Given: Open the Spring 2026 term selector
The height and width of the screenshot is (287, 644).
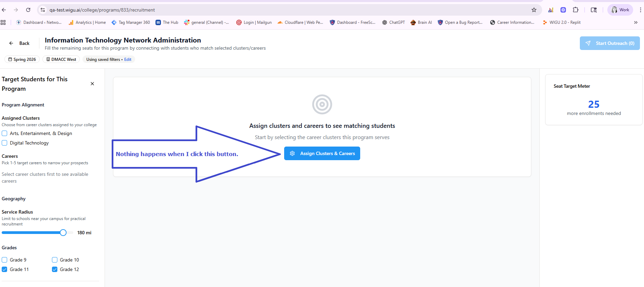Looking at the screenshot, I should click(22, 60).
